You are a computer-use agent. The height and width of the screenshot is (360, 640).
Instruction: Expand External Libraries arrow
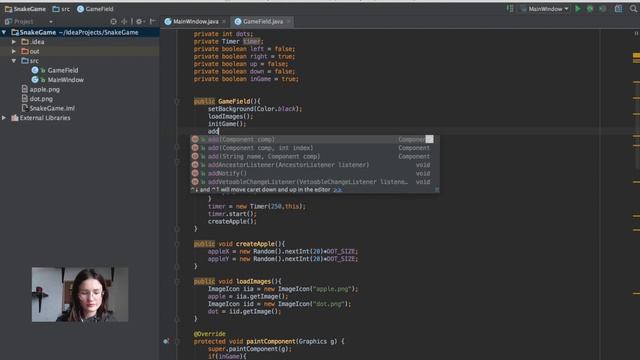[x=4, y=118]
